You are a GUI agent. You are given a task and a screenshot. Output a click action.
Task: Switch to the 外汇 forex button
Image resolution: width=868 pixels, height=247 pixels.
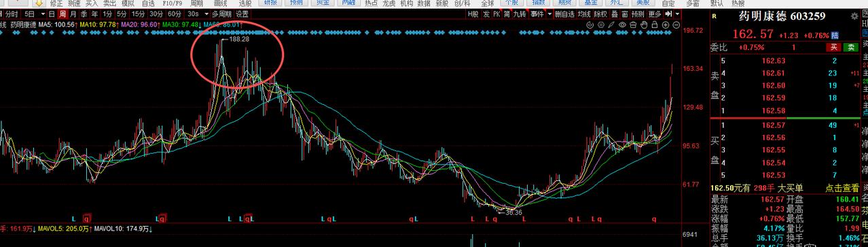pos(617,3)
